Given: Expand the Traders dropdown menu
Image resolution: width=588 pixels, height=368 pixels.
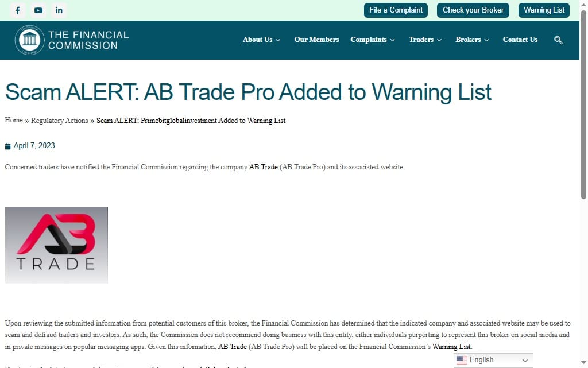Looking at the screenshot, I should [425, 40].
